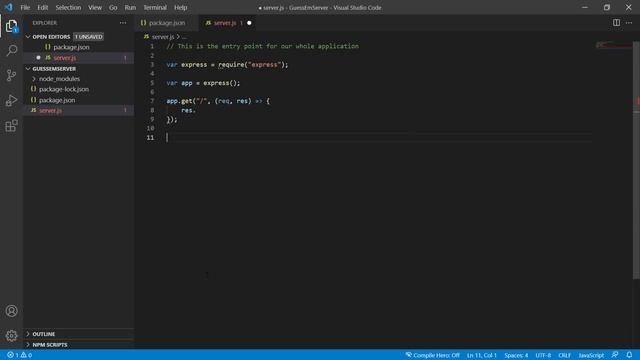
Task: Open the File menu
Action: click(25, 7)
